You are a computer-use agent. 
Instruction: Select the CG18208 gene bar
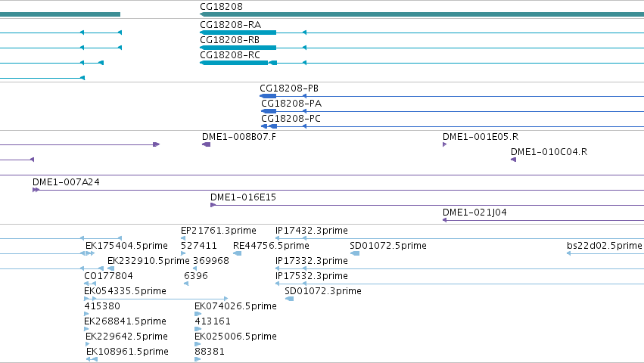422,14
